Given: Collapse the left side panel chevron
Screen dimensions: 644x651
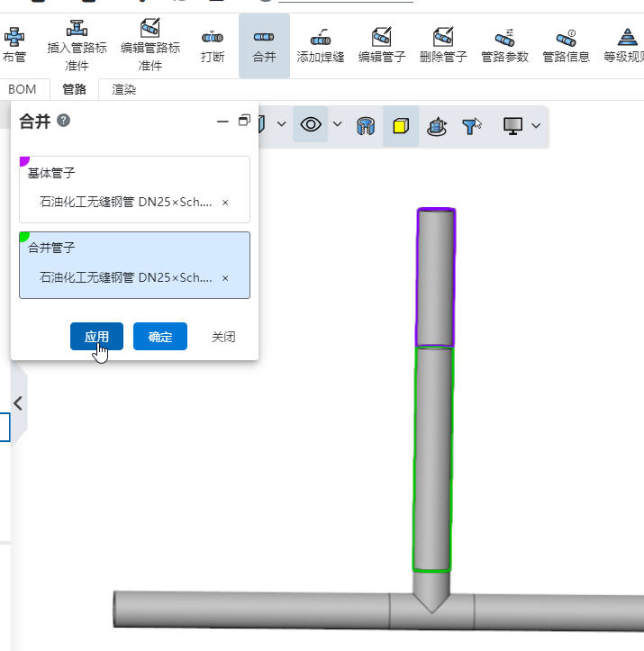Looking at the screenshot, I should [18, 403].
